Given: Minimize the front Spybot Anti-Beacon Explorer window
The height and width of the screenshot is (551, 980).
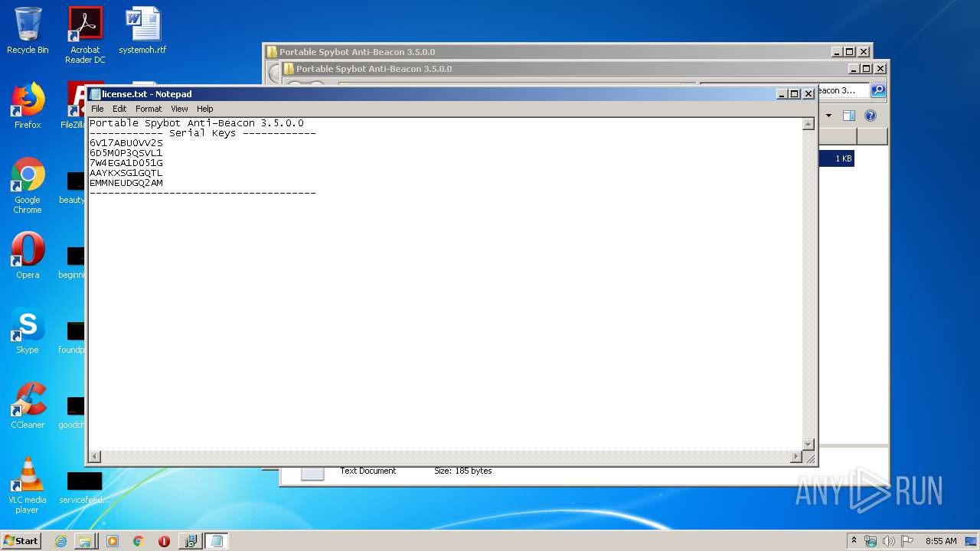Looking at the screenshot, I should [x=854, y=69].
